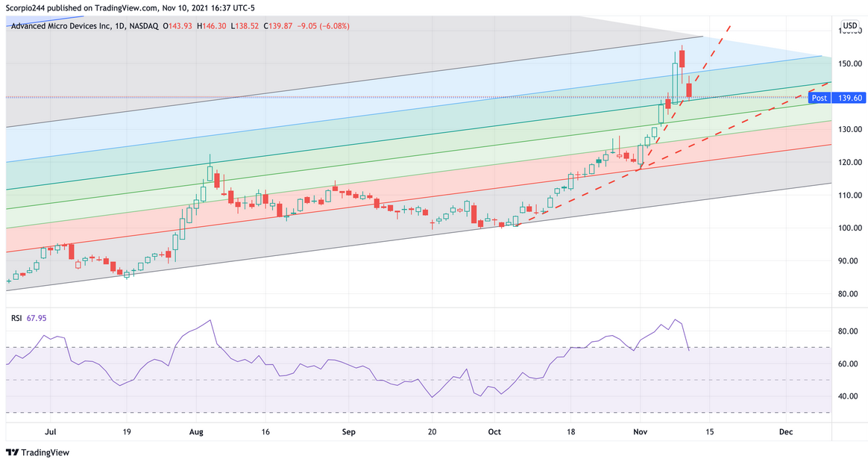The width and height of the screenshot is (868, 459).
Task: Click the low price value L138.52
Action: 245,26
